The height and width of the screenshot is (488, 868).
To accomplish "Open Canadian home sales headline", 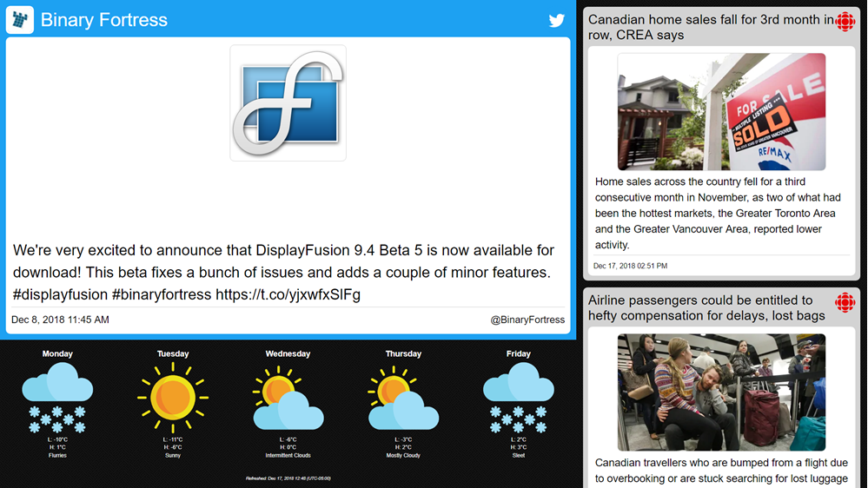I will click(708, 27).
